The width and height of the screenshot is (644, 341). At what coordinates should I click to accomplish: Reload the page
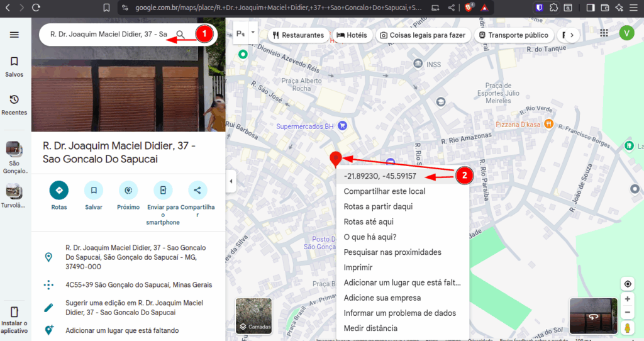tap(36, 8)
